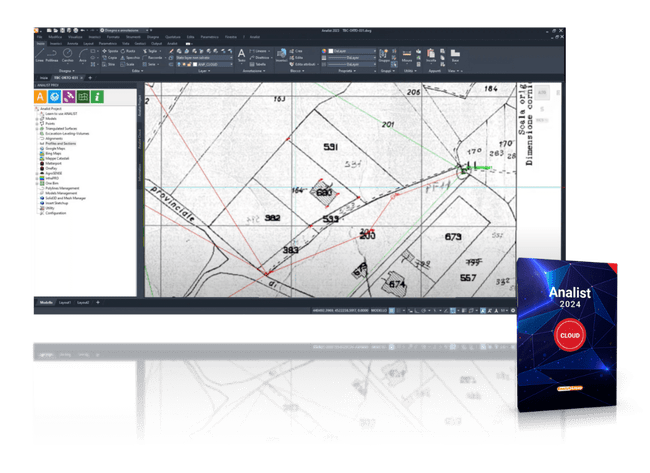Click the Misura measure tool
This screenshot has height=473, width=650.
pyautogui.click(x=407, y=56)
